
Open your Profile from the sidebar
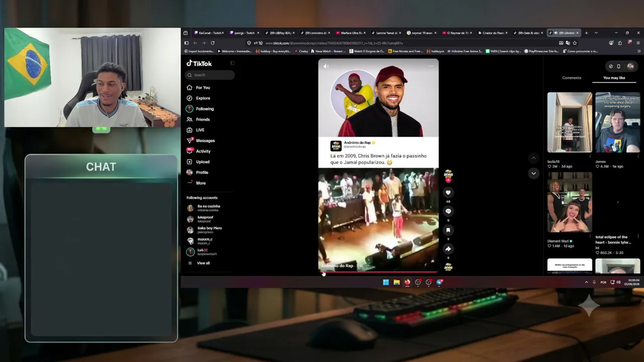click(x=197, y=172)
